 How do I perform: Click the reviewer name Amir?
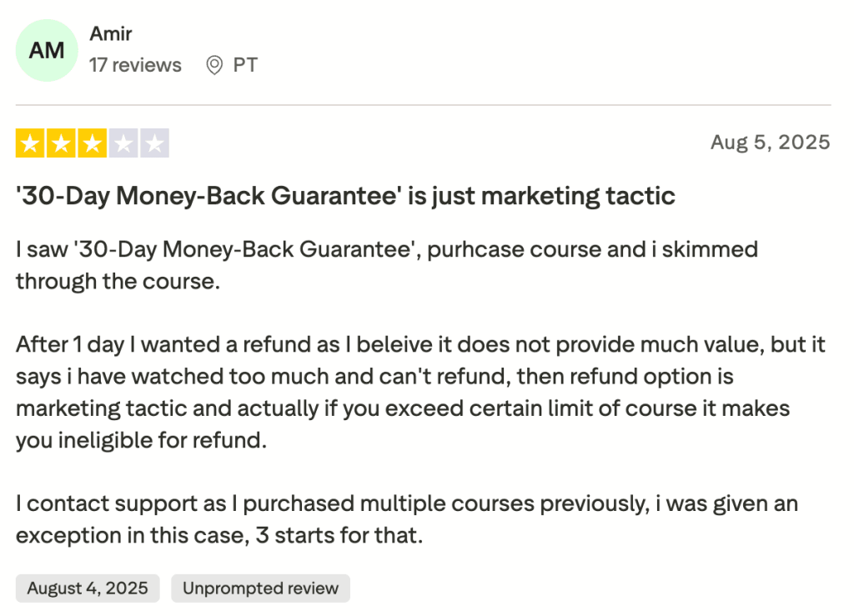(110, 34)
